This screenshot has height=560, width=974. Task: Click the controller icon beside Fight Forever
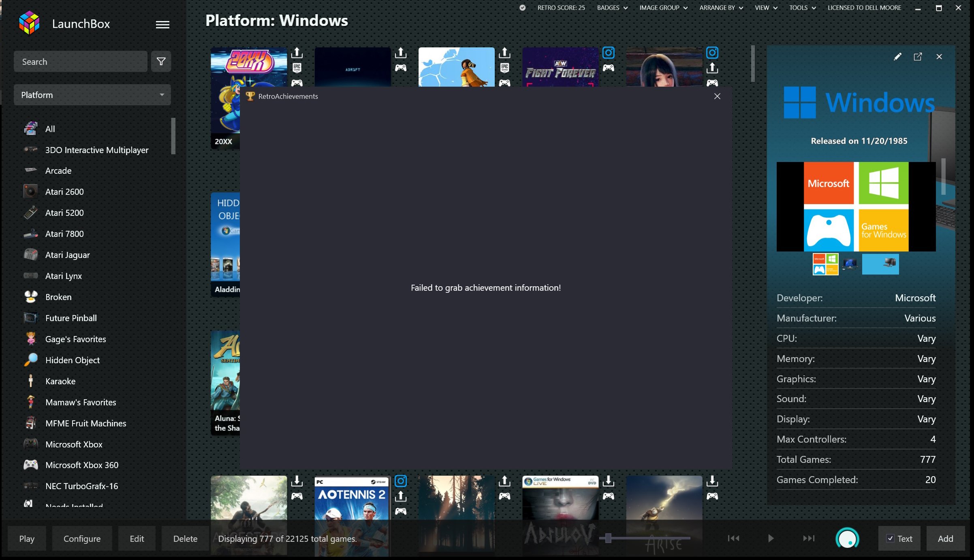coord(608,68)
